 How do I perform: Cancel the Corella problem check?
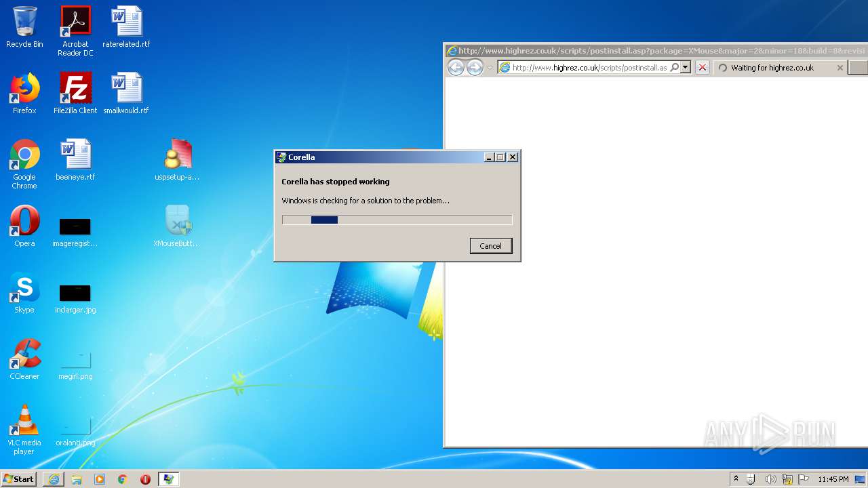[491, 246]
